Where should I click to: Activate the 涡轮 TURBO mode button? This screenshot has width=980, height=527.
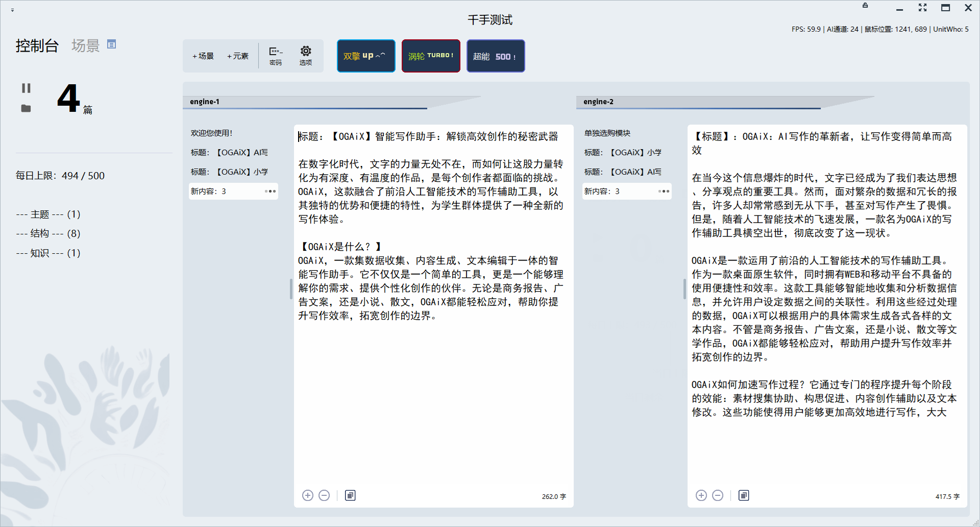click(x=430, y=56)
